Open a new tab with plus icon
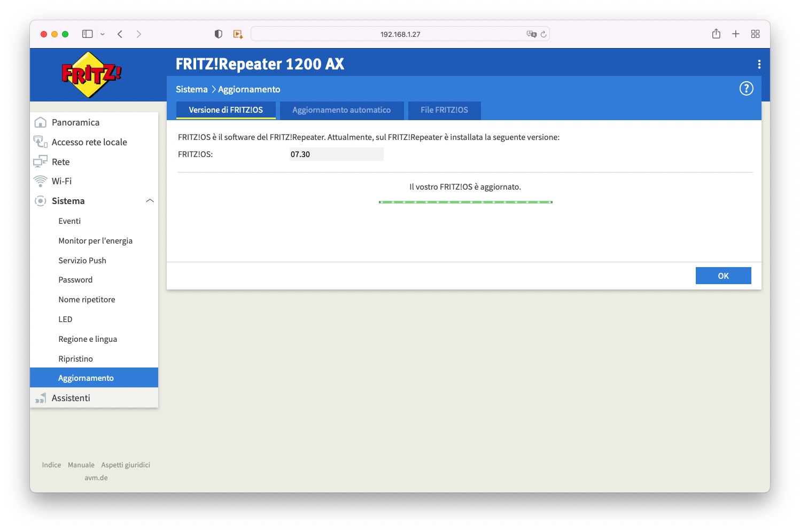The width and height of the screenshot is (800, 532). tap(736, 34)
